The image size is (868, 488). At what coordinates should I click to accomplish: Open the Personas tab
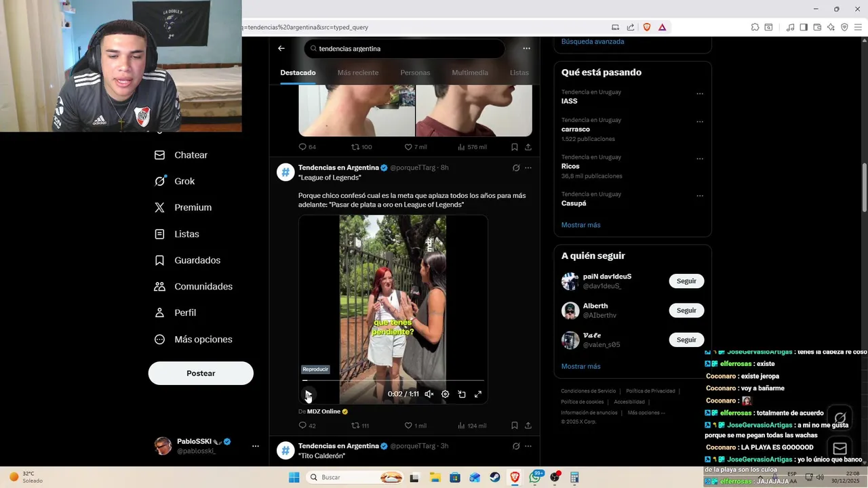tap(415, 73)
